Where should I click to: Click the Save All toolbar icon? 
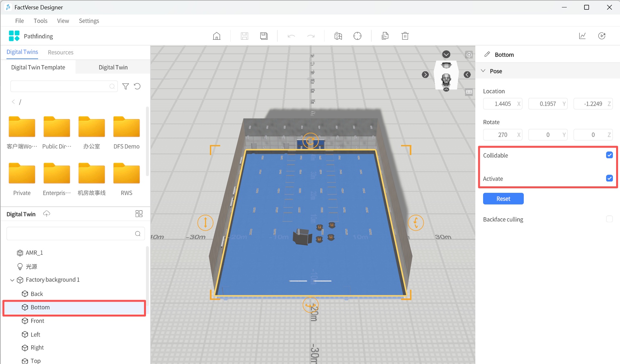(x=263, y=36)
